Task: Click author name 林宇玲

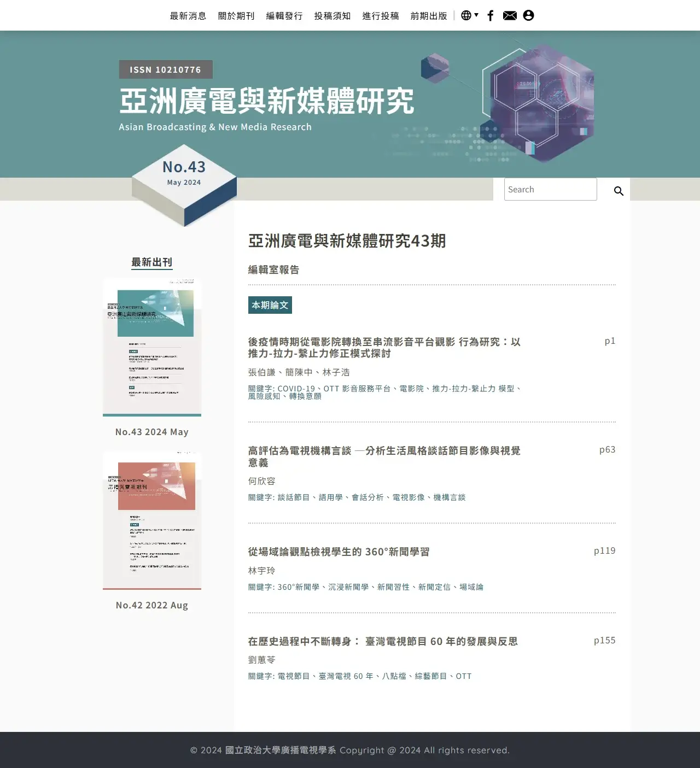Action: (x=262, y=571)
